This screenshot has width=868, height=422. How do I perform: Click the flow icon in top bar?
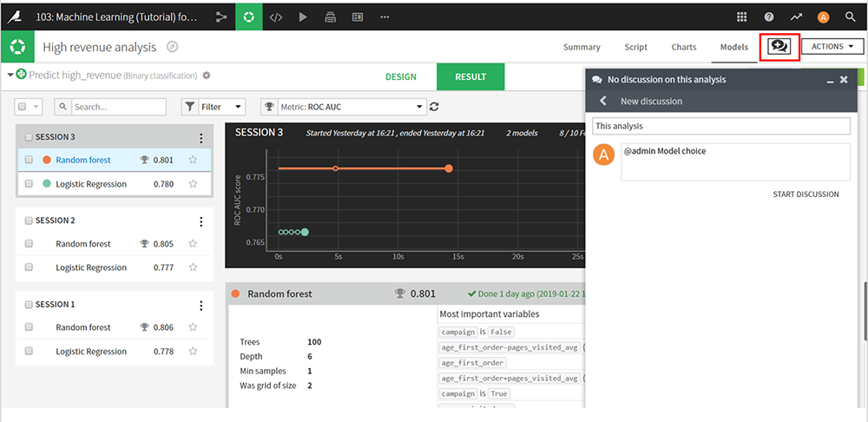(x=220, y=16)
